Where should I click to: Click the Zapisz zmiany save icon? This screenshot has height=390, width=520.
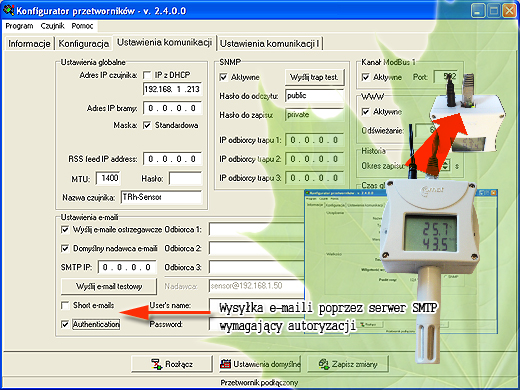point(324,363)
